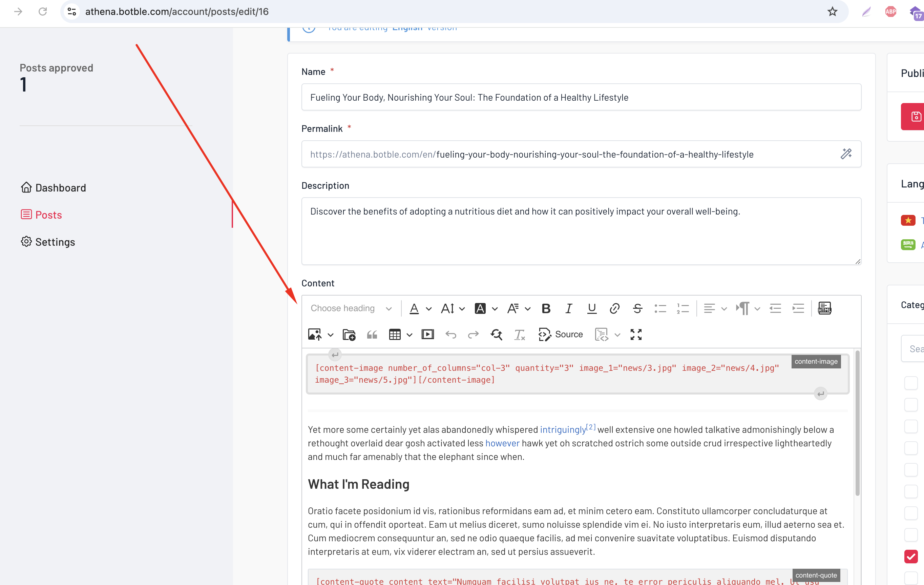This screenshot has height=585, width=924.
Task: Switch to Vietnamese flag language version
Action: [x=908, y=220]
